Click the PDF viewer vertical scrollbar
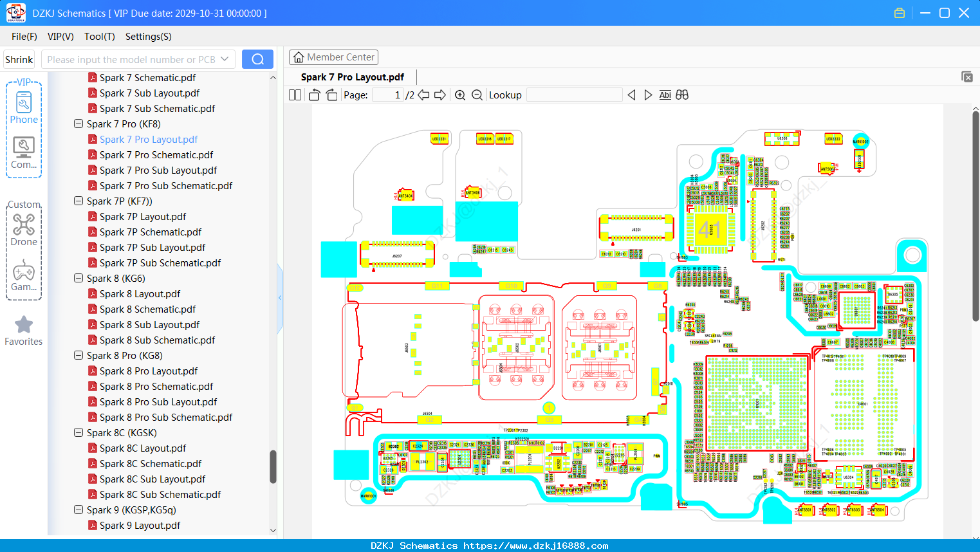 coord(975,216)
